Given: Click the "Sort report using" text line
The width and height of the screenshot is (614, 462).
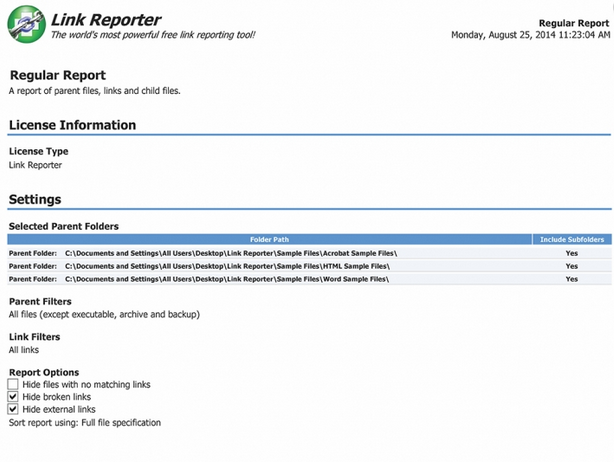Looking at the screenshot, I should tap(84, 423).
